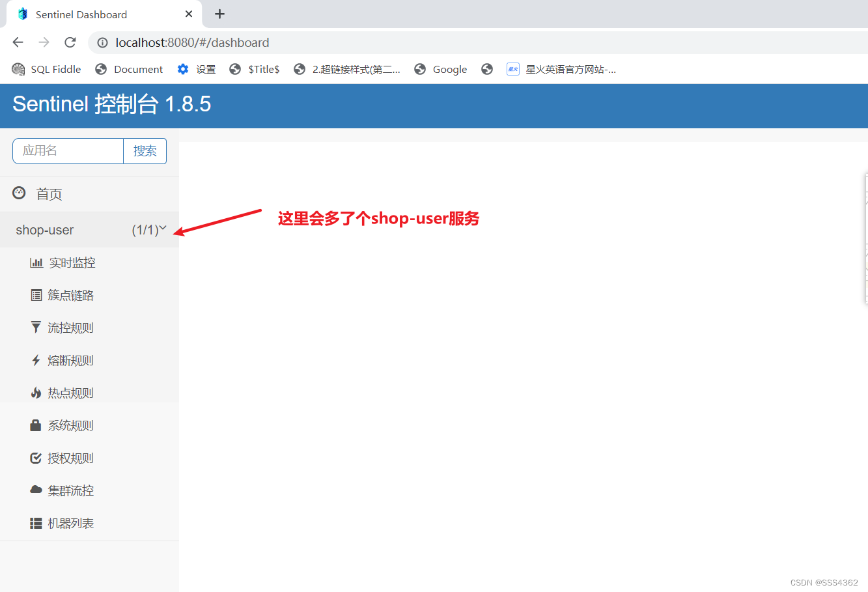Click the localhost:8080 address bar
868x592 pixels.
tap(479, 42)
